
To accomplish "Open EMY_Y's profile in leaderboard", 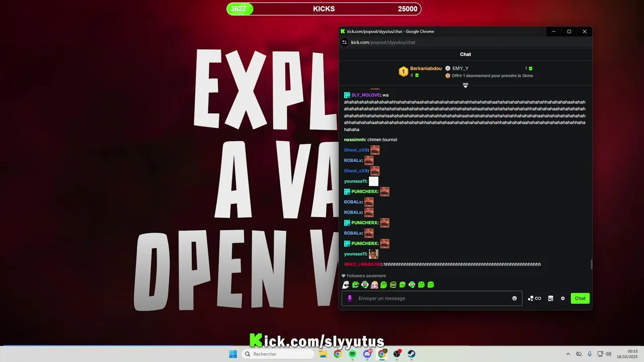I will [460, 68].
